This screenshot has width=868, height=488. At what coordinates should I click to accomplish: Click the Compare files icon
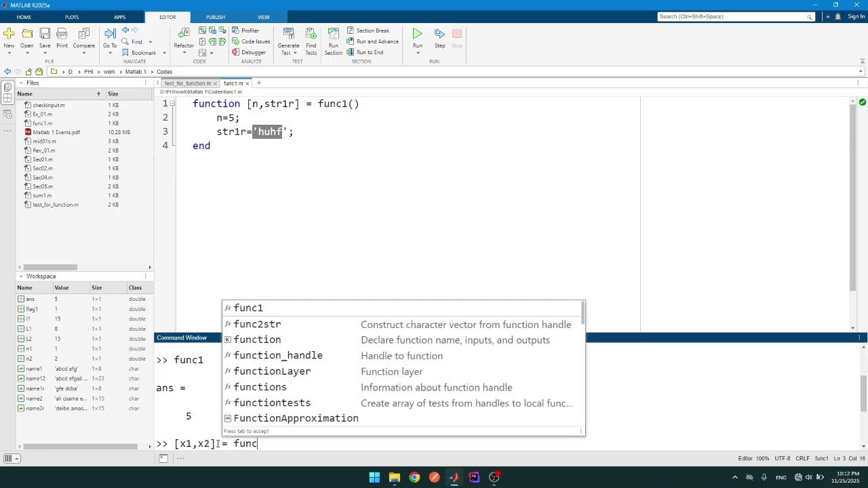(x=84, y=33)
